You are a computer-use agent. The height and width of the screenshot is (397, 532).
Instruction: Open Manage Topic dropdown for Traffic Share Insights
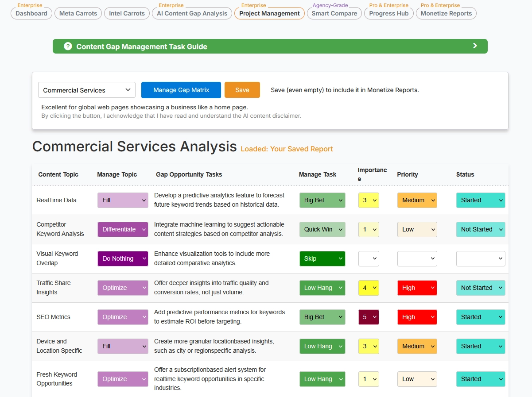(x=123, y=288)
